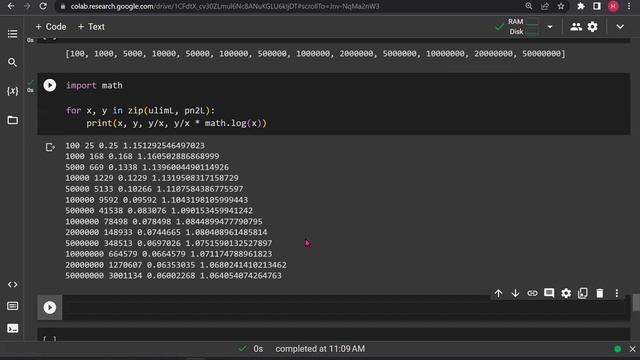Click output row starting with 500000 41538

159,211
